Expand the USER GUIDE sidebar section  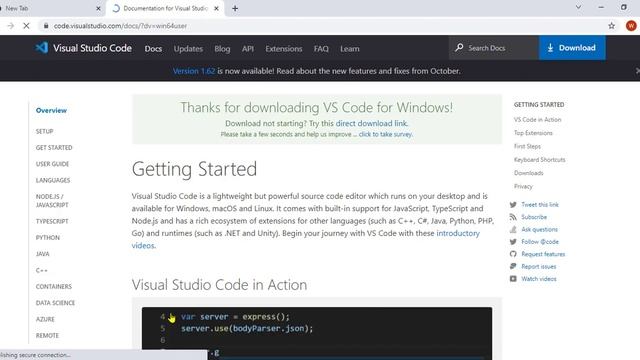[x=52, y=164]
